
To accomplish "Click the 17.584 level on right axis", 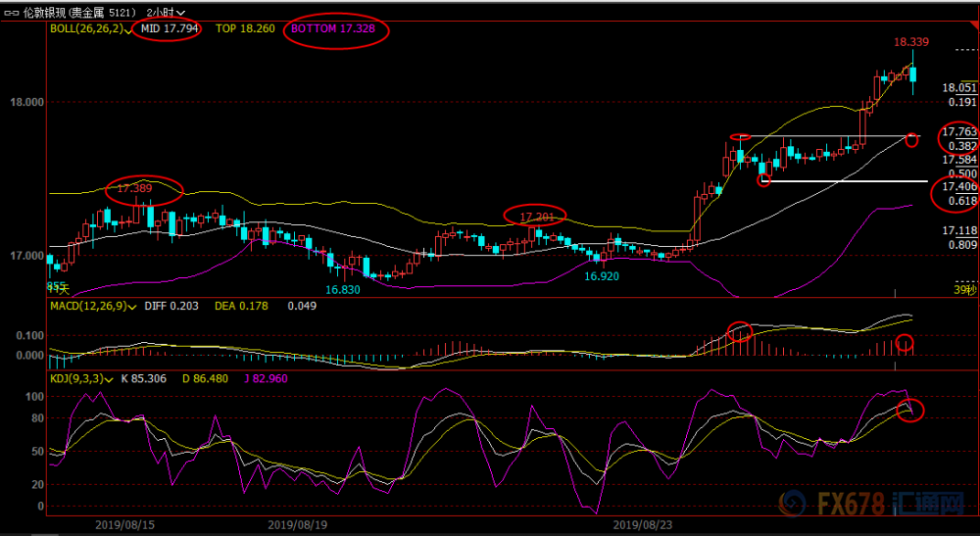I will click(x=959, y=160).
